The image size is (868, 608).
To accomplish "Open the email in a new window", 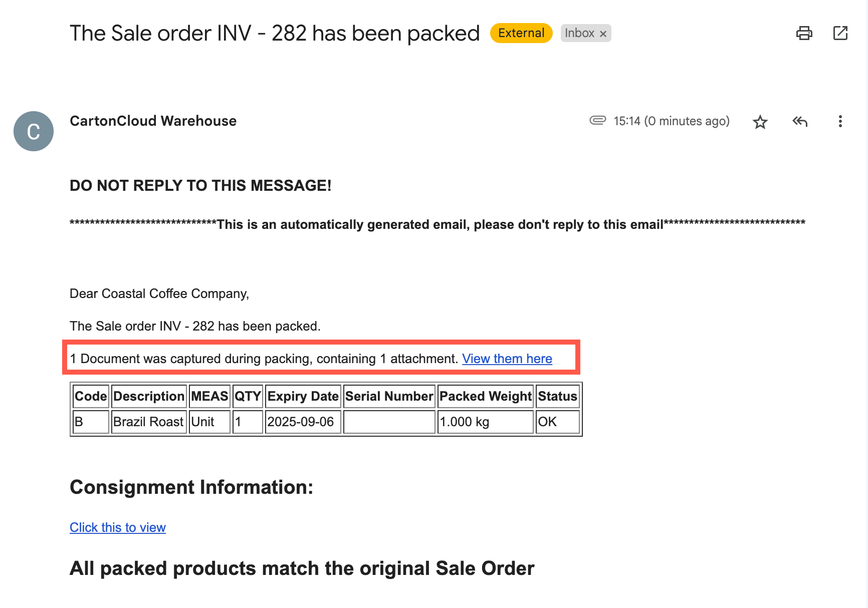I will tap(840, 33).
